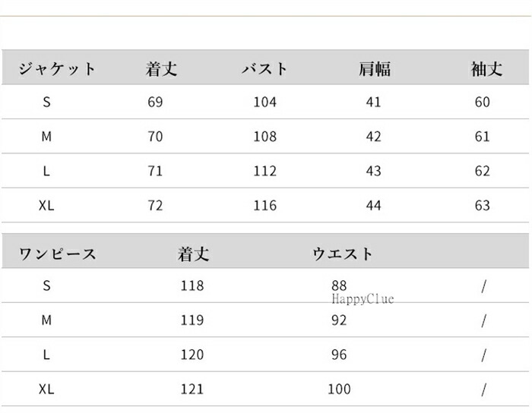Screen dimensions: 532x413
Task: Select the jacket length value 69
Action: click(155, 102)
